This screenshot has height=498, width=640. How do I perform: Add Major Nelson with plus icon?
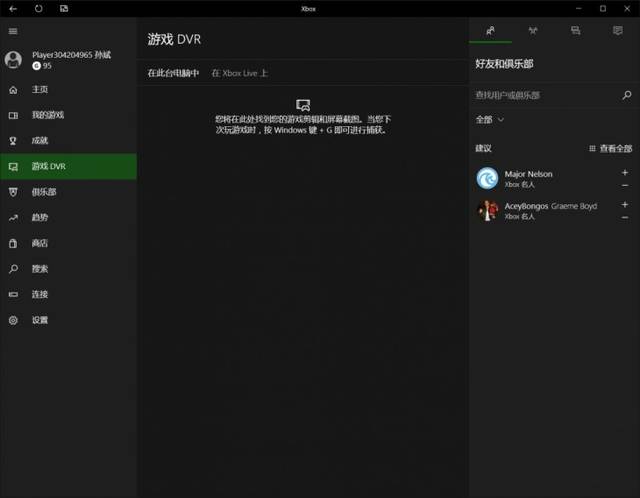coord(624,173)
